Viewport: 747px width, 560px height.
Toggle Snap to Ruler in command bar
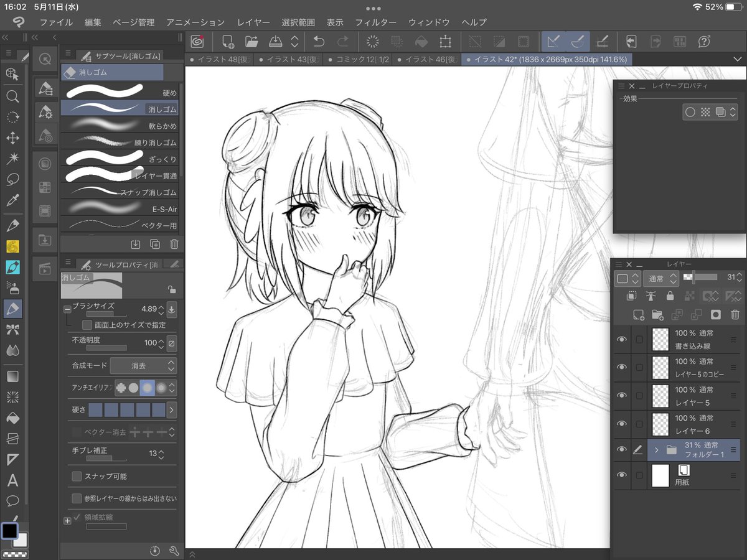553,42
